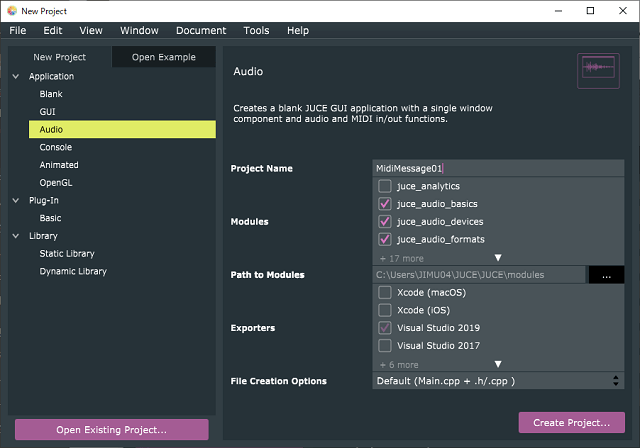The image size is (640, 448).
Task: Click the Project Name text field
Action: pos(498,168)
